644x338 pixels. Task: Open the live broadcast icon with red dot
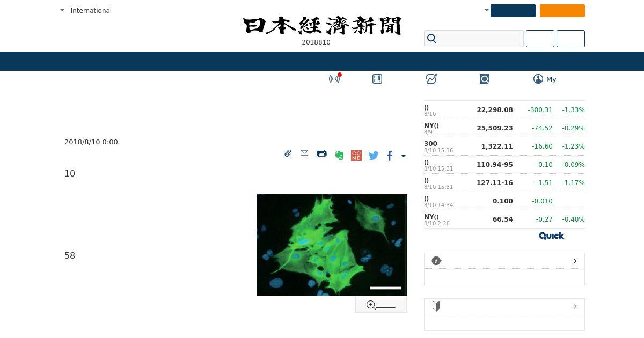coord(335,79)
